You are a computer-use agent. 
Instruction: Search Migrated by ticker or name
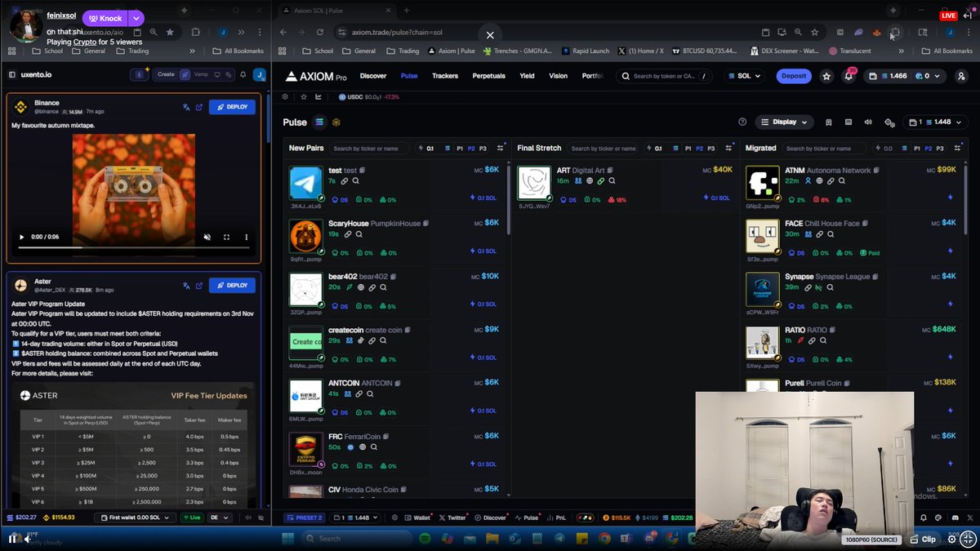coord(824,149)
